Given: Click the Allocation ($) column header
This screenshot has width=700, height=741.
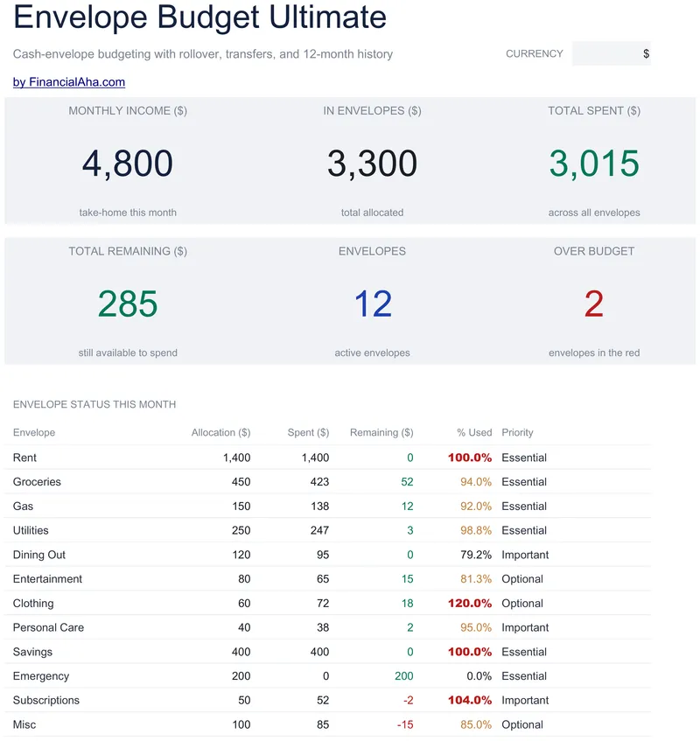Looking at the screenshot, I should 220,432.
